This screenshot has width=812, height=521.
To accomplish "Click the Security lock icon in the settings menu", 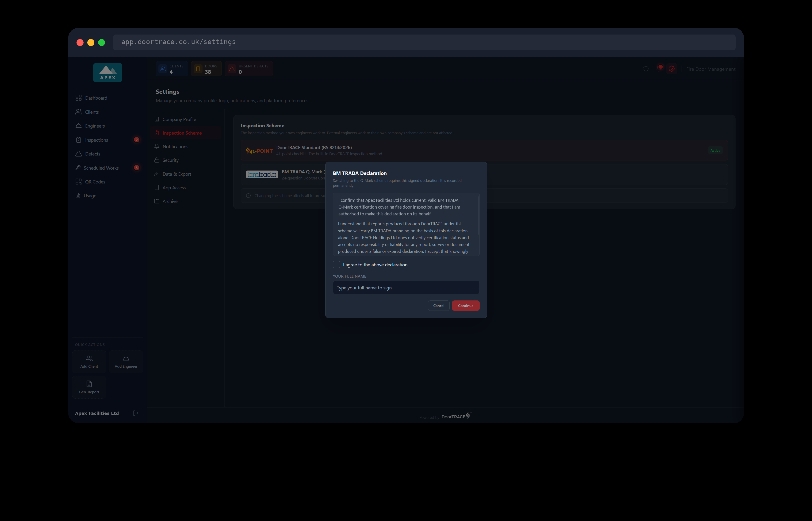I will pyautogui.click(x=157, y=160).
